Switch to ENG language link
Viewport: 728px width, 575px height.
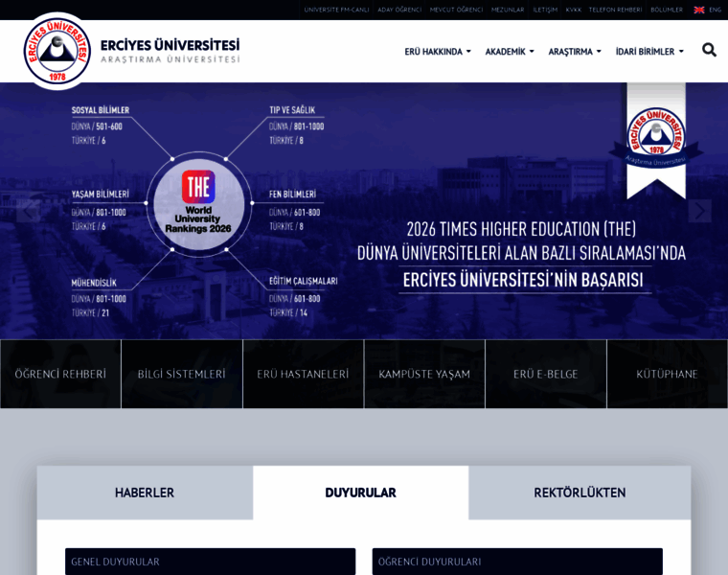click(715, 10)
